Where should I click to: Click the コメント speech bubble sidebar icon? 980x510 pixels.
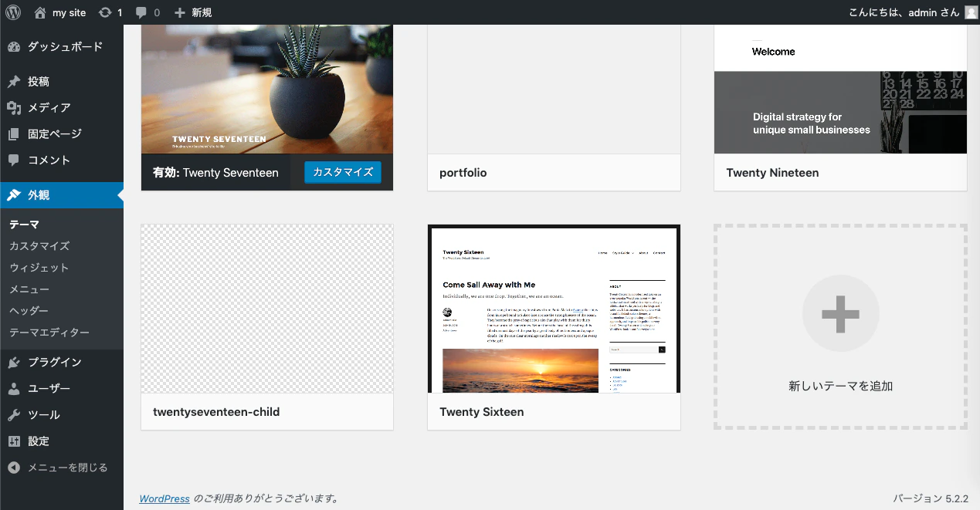(14, 160)
